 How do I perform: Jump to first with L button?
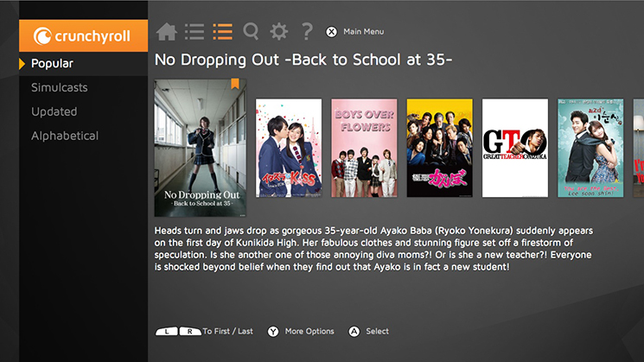pyautogui.click(x=167, y=331)
